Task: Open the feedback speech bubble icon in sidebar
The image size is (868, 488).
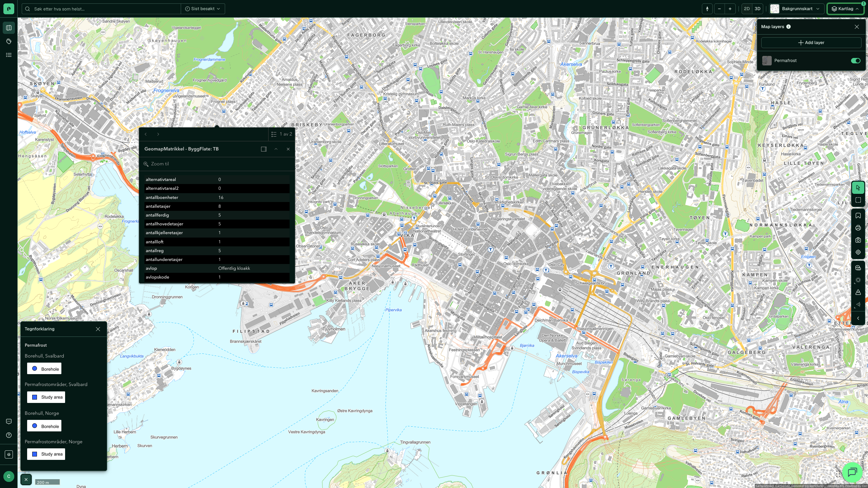Action: [9, 422]
